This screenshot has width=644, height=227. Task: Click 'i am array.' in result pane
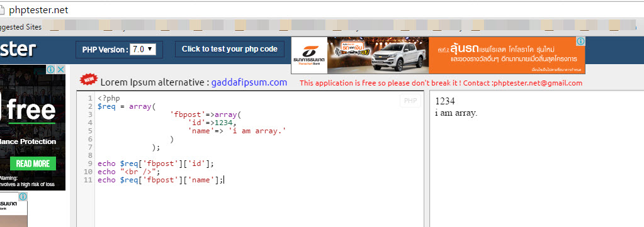click(x=456, y=113)
